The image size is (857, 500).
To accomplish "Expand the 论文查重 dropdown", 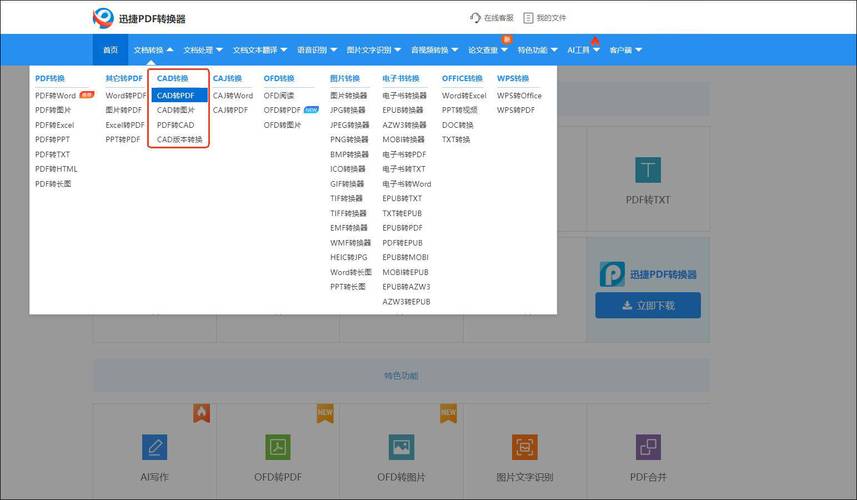I will [488, 50].
